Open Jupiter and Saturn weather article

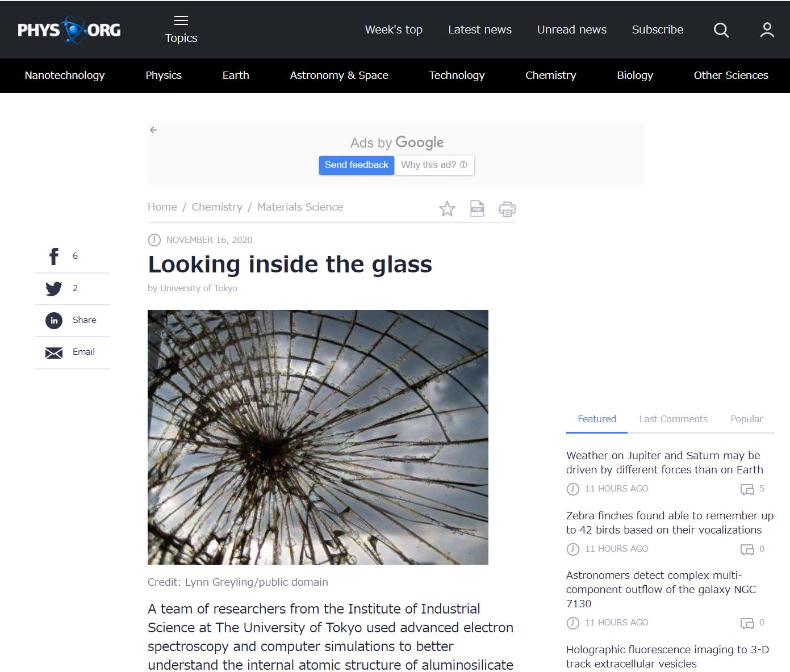point(664,463)
